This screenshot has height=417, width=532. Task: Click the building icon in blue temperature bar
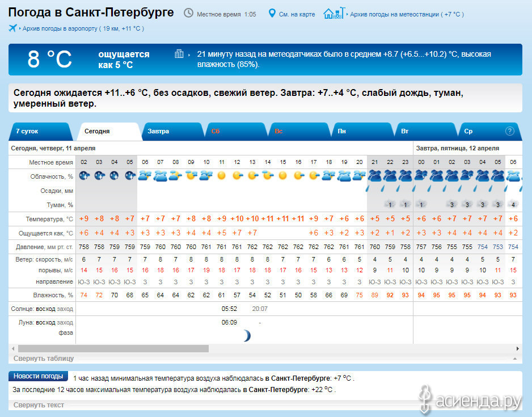tap(179, 54)
